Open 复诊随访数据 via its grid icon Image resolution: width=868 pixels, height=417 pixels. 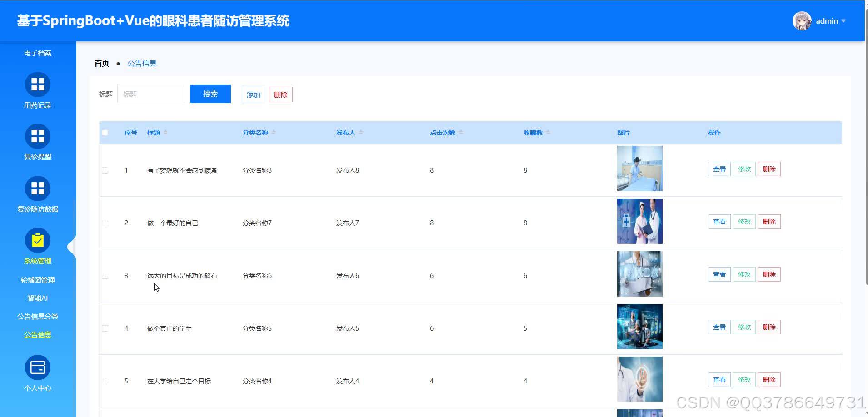(x=37, y=188)
